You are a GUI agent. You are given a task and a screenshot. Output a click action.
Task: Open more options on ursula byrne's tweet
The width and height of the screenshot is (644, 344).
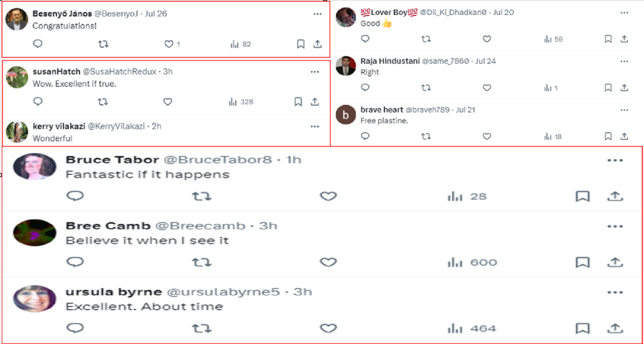[x=615, y=292]
